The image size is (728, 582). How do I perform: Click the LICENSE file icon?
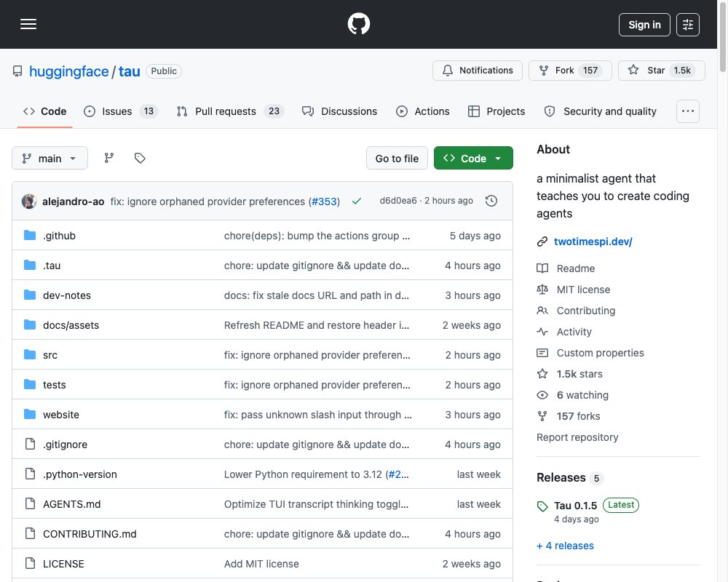pyautogui.click(x=30, y=563)
